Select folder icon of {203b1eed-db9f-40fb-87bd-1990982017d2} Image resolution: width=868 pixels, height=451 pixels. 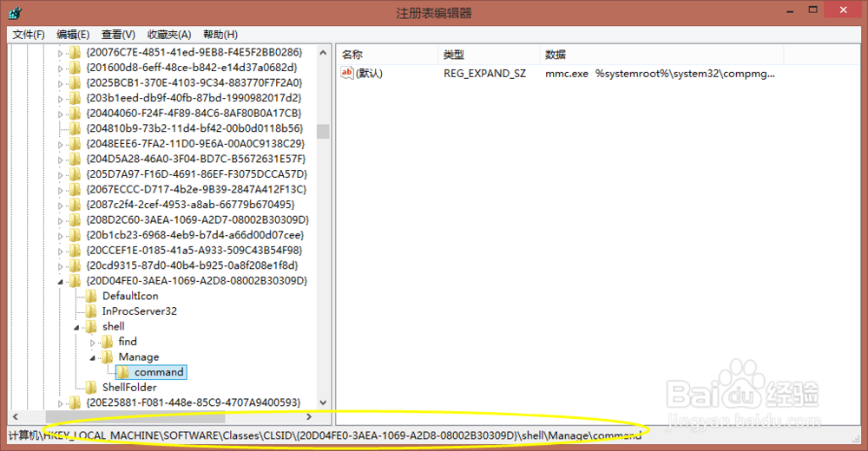[75, 98]
